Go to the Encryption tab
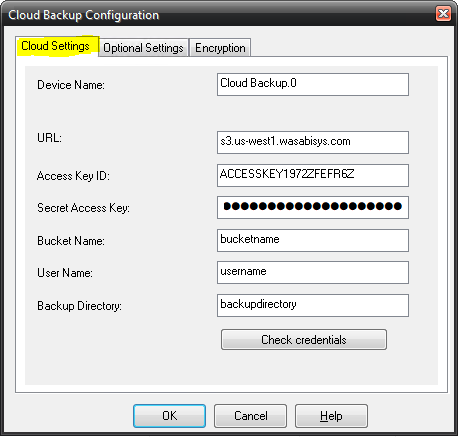Viewport: 458px width, 437px height. pos(220,48)
